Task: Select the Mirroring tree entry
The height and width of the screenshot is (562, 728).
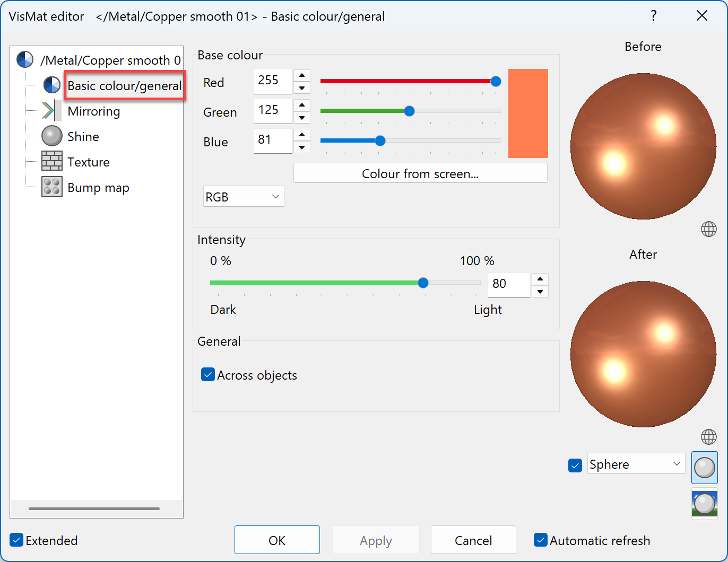Action: coord(94,111)
